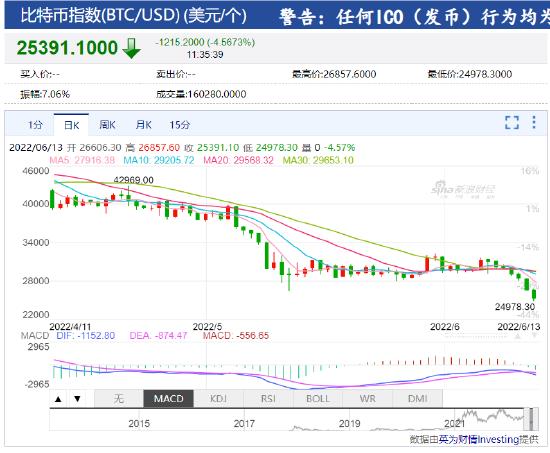
Task: Click the 成交量:160280.0000 value
Action: pos(201,94)
